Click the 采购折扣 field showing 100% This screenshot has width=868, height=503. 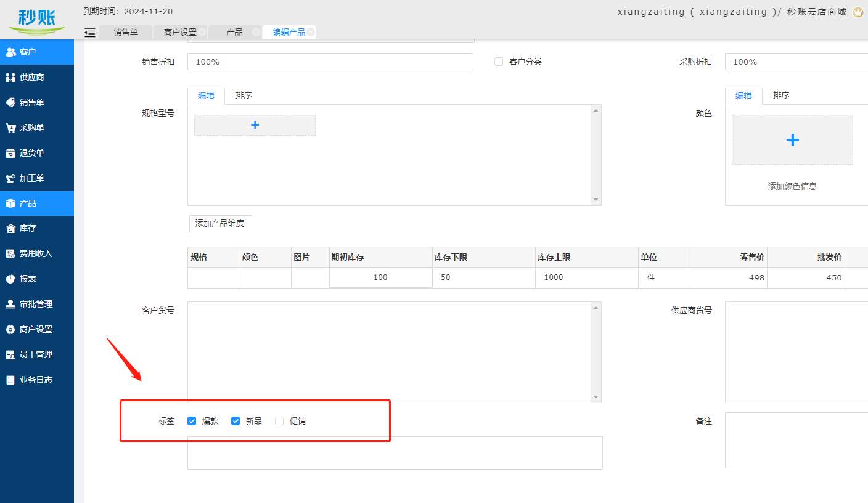tap(796, 62)
